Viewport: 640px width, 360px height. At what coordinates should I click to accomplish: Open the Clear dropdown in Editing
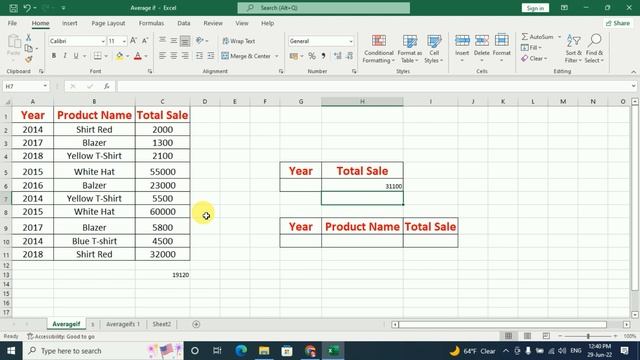(534, 59)
